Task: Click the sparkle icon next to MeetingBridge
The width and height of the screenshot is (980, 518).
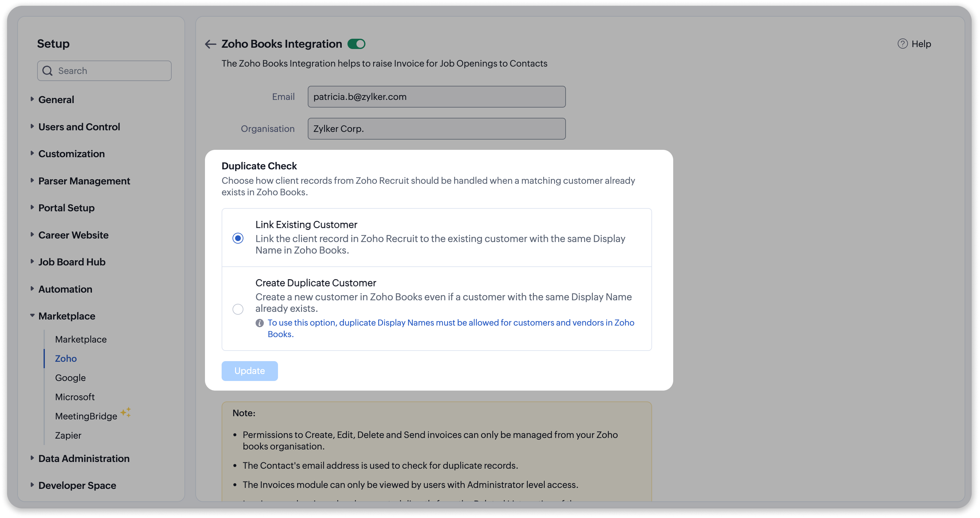Action: [x=126, y=412]
